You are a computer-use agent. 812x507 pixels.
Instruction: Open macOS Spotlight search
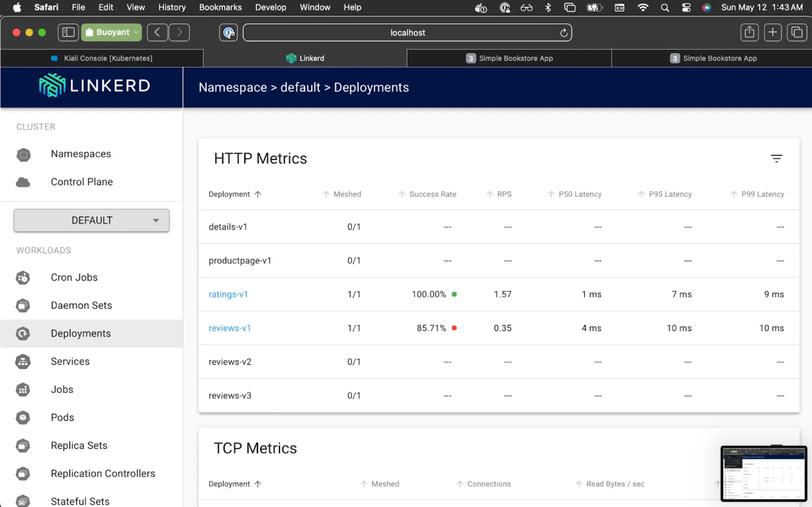665,8
